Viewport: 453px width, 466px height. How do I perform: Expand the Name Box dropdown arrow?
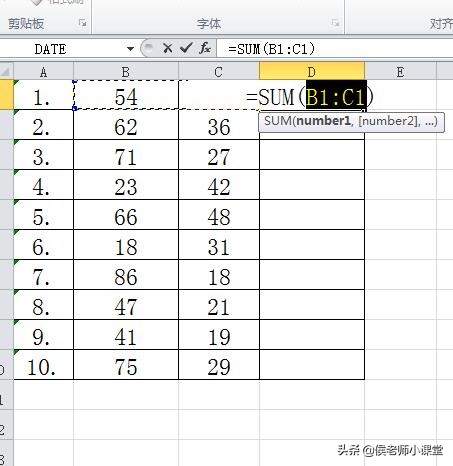130,49
